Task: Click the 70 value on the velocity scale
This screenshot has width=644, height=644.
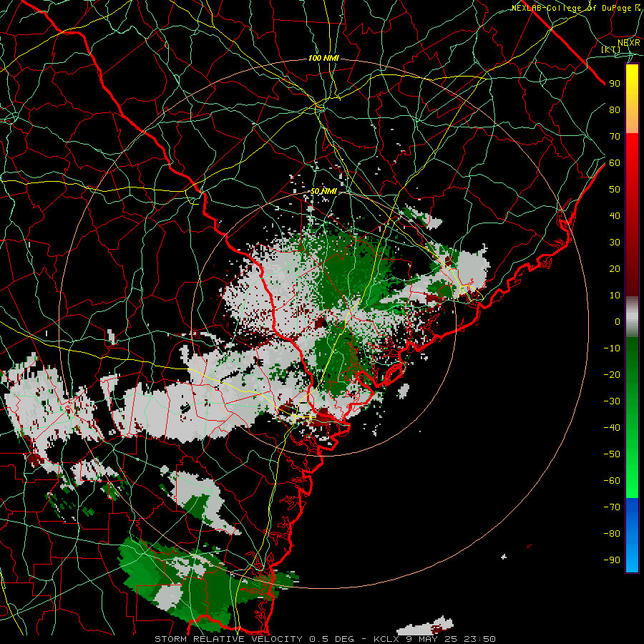Action: click(x=615, y=137)
